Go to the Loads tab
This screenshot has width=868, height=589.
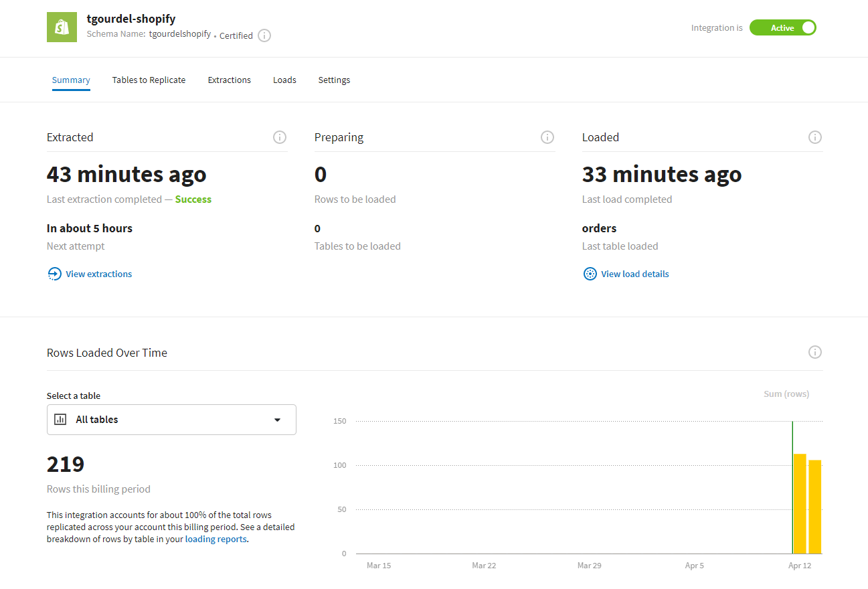(x=284, y=80)
